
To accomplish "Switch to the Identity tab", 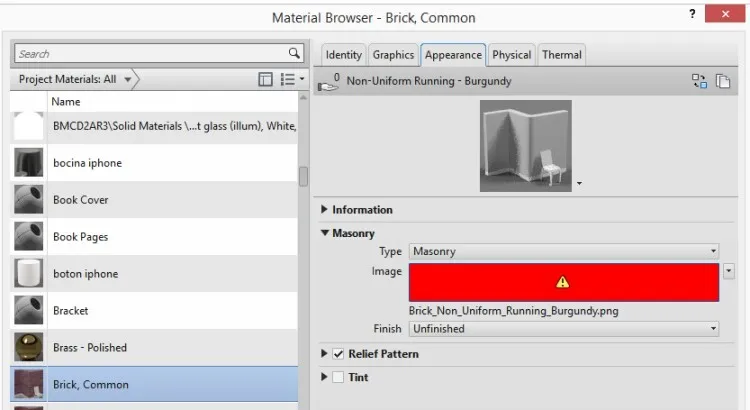I will (x=343, y=55).
